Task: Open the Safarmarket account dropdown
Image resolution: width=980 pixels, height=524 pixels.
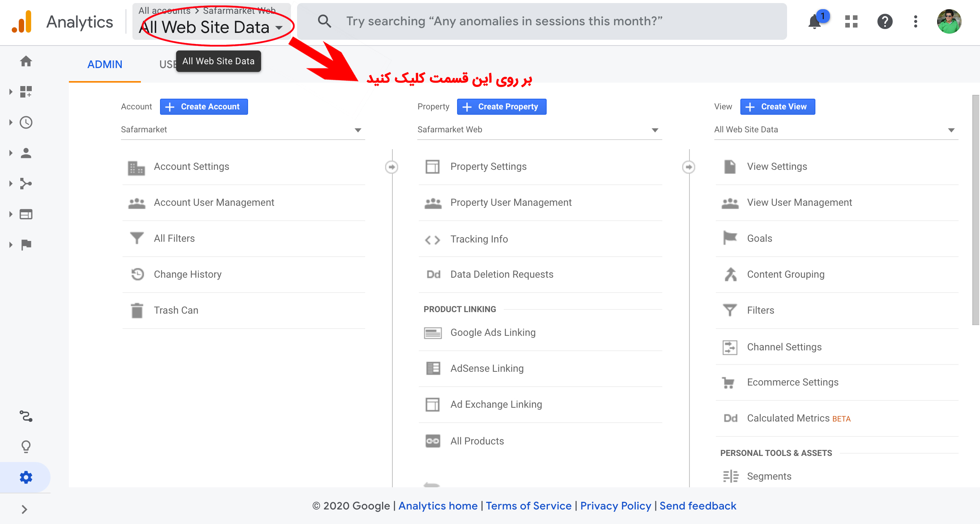Action: [243, 130]
